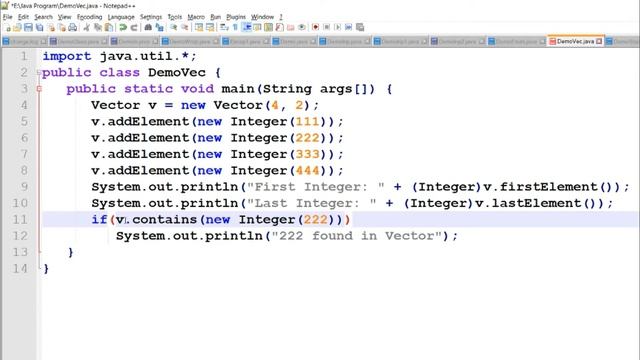Open the Function List icon
This screenshot has height=360, width=640.
[280, 27]
